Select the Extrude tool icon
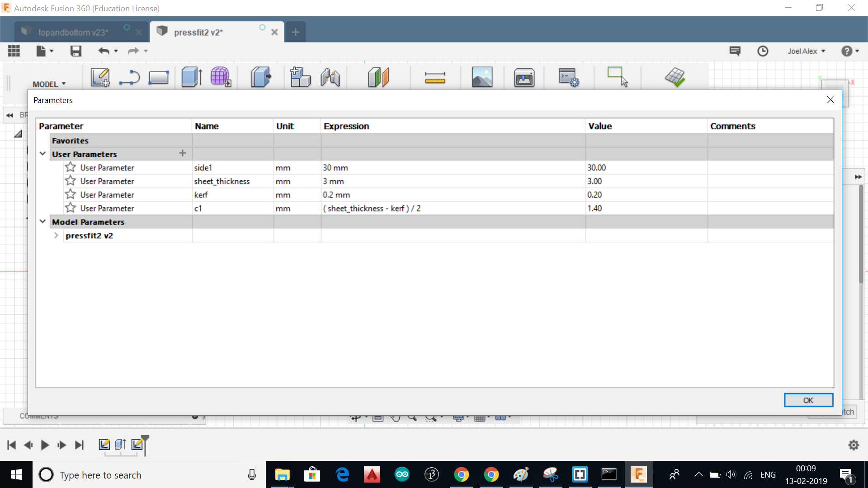 point(192,77)
